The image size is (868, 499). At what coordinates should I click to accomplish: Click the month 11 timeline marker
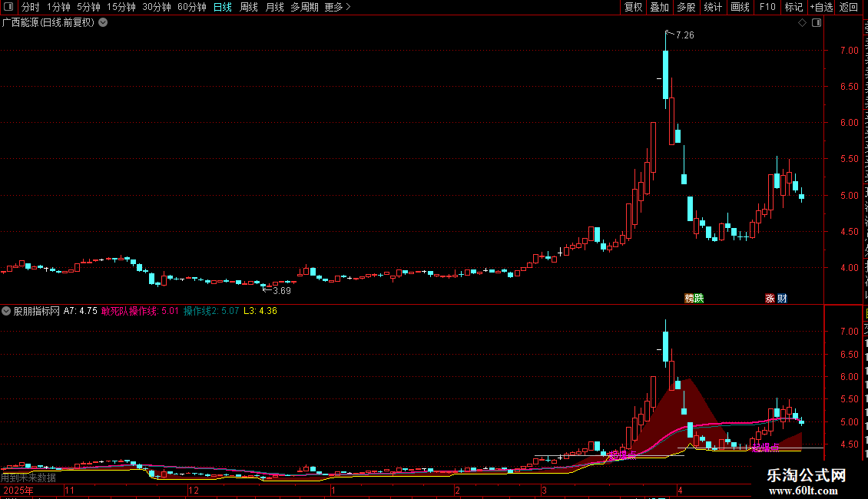tap(69, 490)
